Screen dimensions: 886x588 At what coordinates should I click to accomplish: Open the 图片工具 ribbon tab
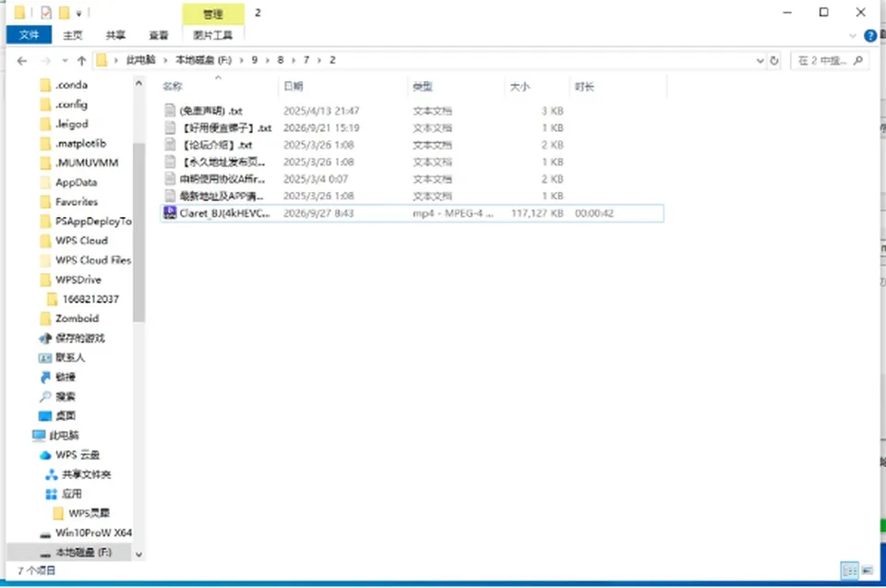coord(213,35)
